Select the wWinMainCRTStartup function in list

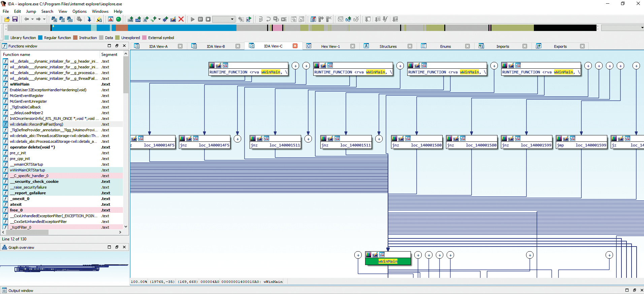click(27, 170)
